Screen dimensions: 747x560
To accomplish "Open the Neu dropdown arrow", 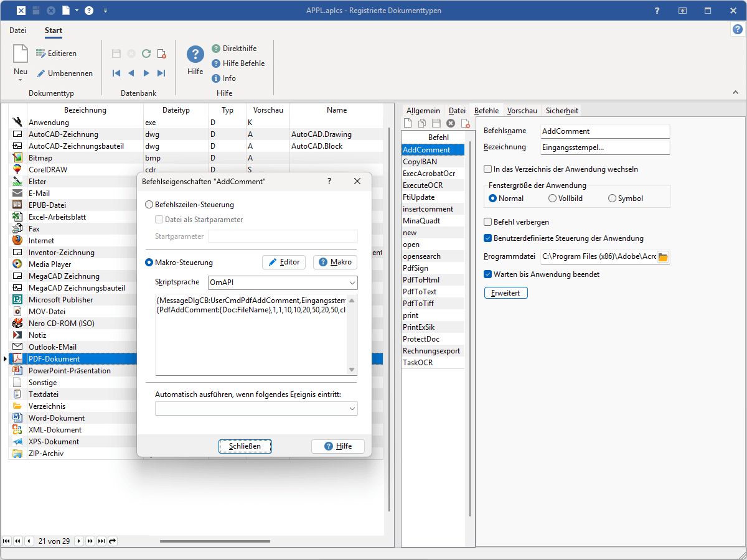I will coord(20,80).
